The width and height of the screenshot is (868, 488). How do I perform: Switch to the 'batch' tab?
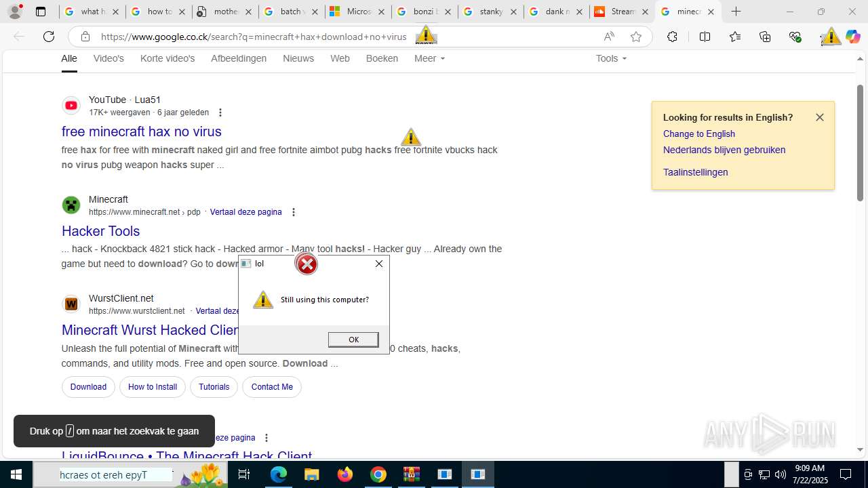click(x=290, y=12)
